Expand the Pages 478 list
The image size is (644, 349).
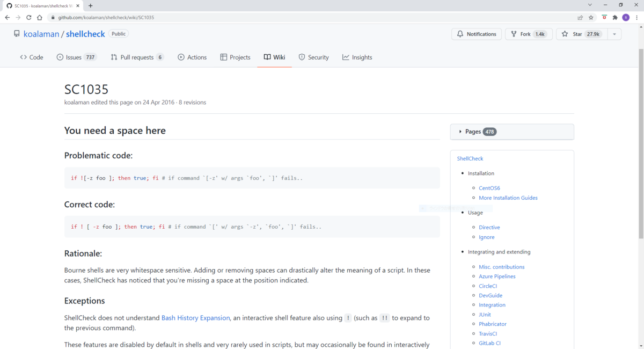click(512, 132)
